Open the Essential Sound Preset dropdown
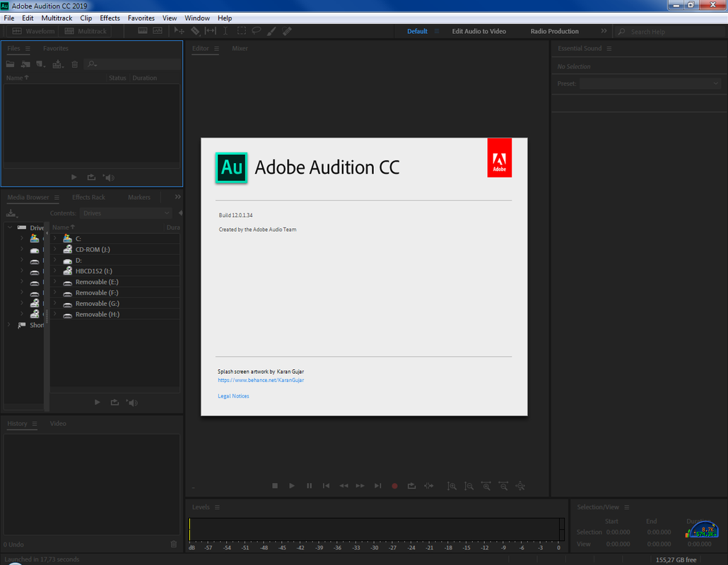The width and height of the screenshot is (728, 565). click(x=650, y=83)
